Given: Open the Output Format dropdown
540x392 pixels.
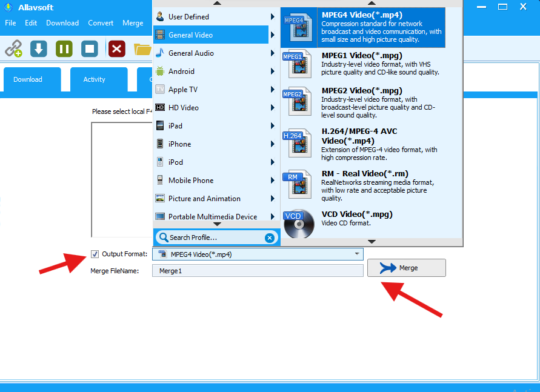Looking at the screenshot, I should 357,254.
